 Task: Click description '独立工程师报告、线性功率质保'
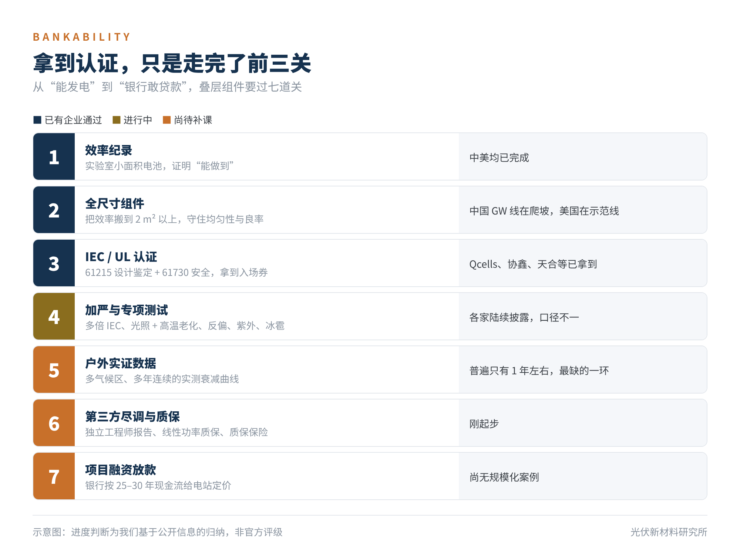(x=176, y=432)
